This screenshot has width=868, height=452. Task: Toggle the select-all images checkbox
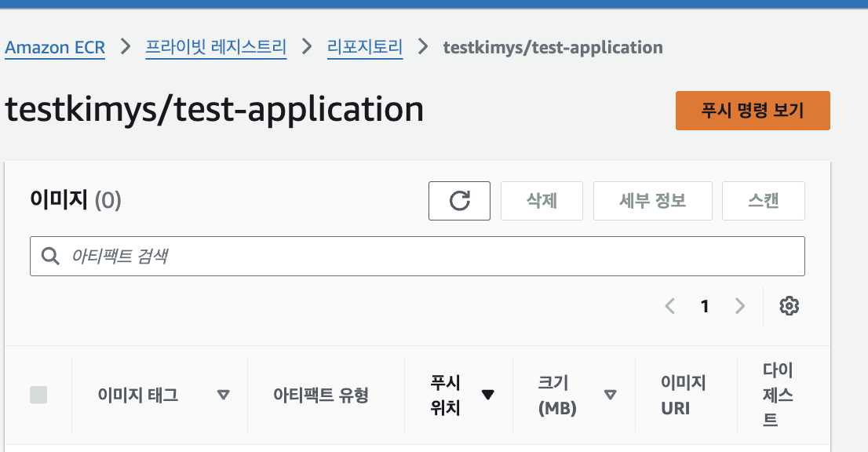[x=38, y=395]
